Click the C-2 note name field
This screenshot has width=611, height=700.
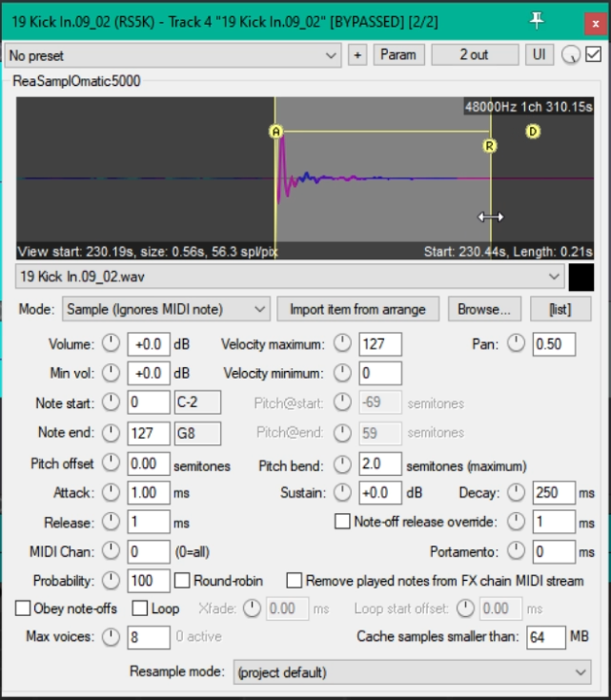[197, 402]
